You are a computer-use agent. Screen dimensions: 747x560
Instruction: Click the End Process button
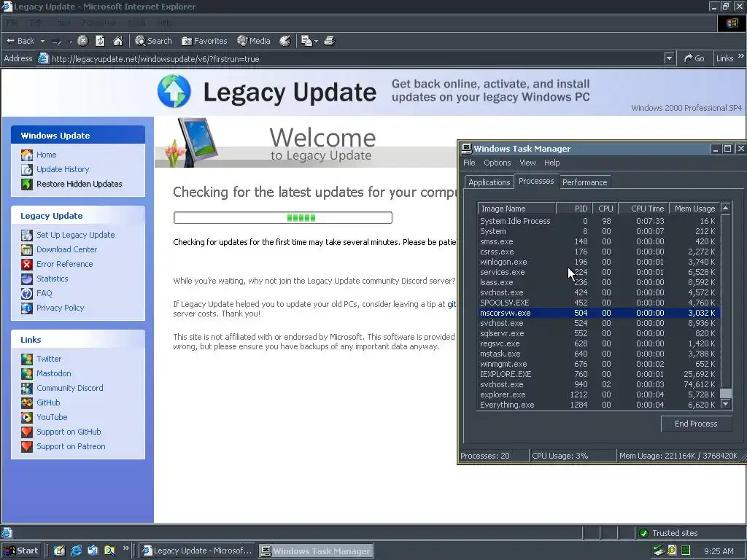tap(696, 424)
